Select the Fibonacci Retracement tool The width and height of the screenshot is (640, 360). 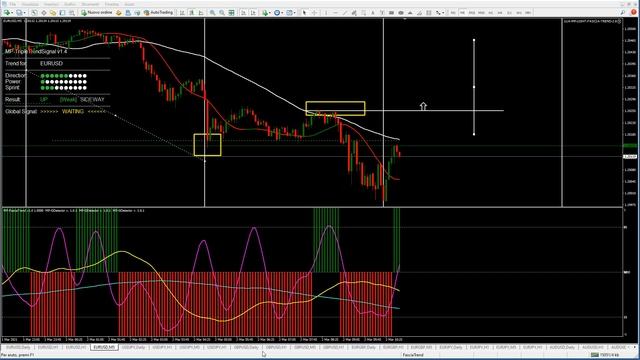(x=363, y=13)
